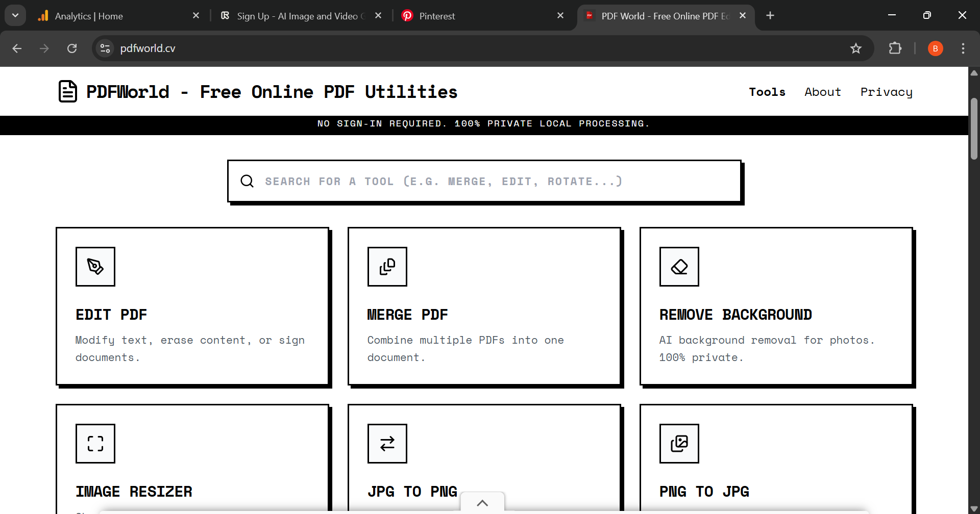Open the Privacy page link

click(886, 92)
